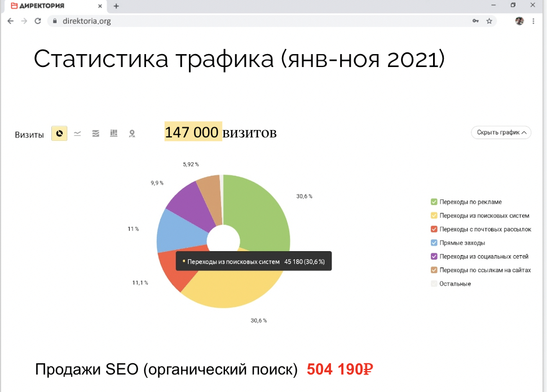Click the Продажи SEO caption text
Image resolution: width=547 pixels, height=392 pixels.
pyautogui.click(x=166, y=369)
